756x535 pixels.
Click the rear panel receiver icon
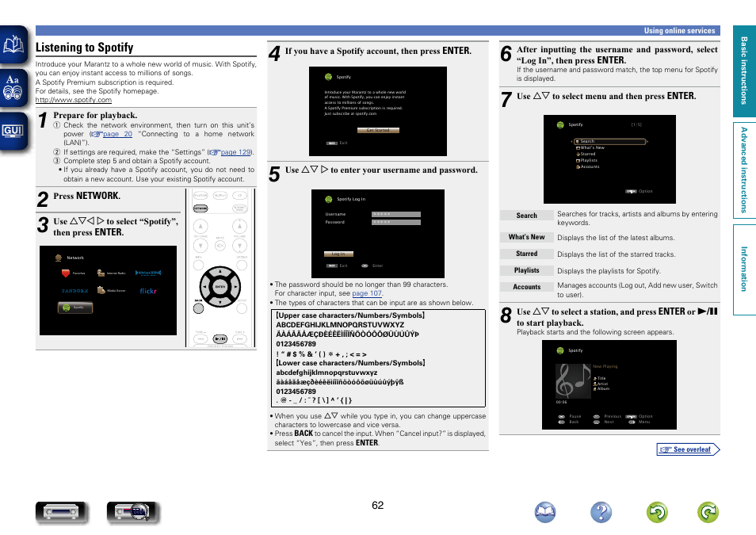coord(132,512)
